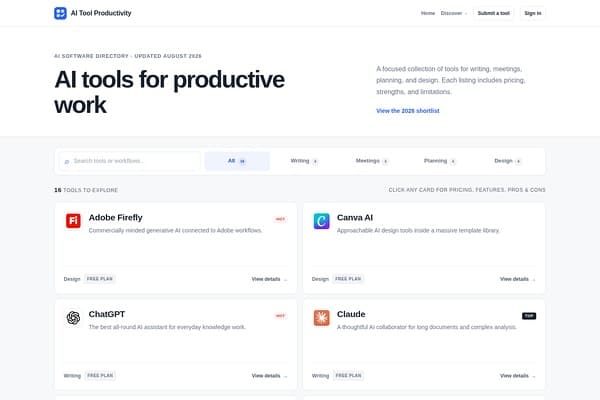Click the AI Tool Productivity site name

coord(101,13)
